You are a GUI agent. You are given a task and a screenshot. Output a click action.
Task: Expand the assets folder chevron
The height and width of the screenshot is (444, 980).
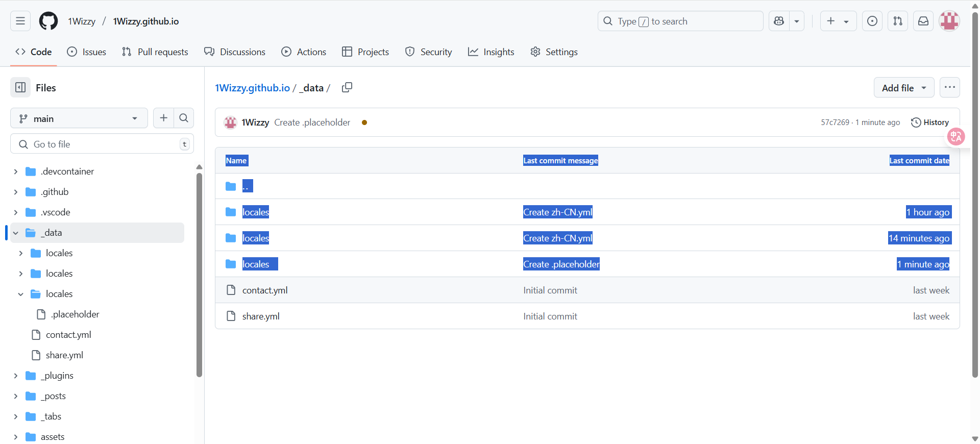click(15, 437)
